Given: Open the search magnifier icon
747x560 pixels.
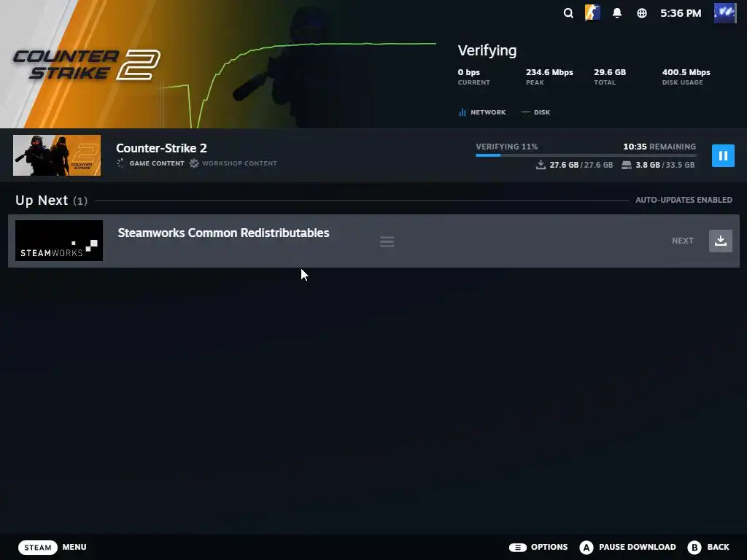Looking at the screenshot, I should click(568, 13).
